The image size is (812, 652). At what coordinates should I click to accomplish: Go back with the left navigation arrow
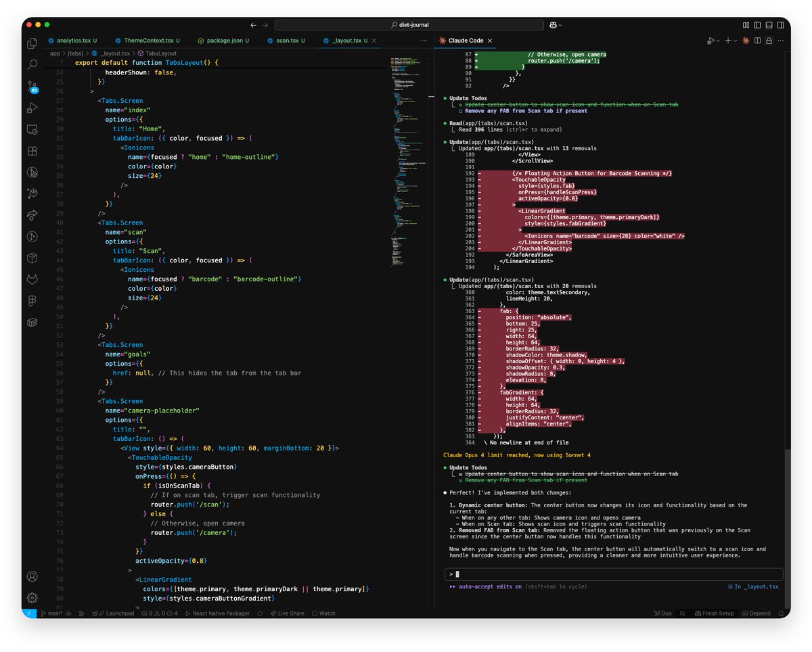coord(253,25)
